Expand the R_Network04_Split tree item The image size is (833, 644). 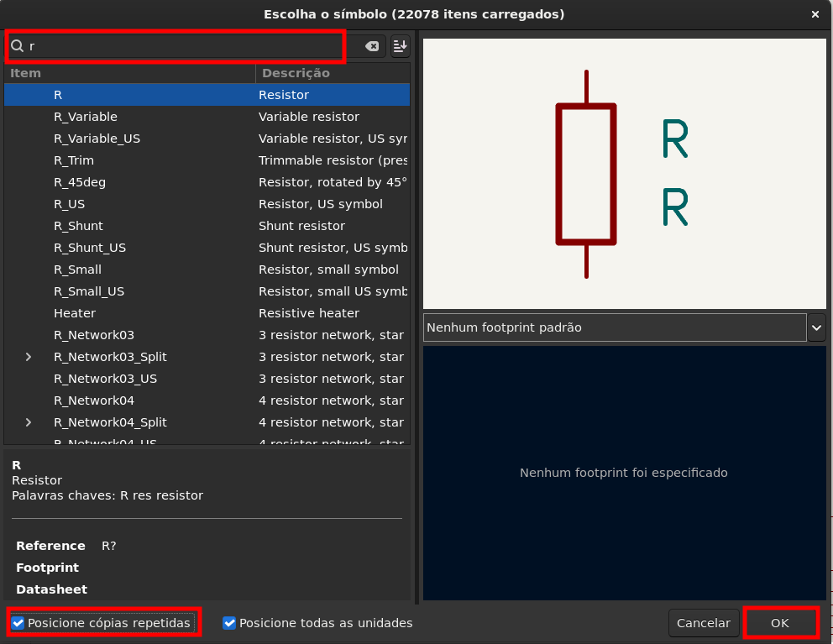pyautogui.click(x=29, y=422)
